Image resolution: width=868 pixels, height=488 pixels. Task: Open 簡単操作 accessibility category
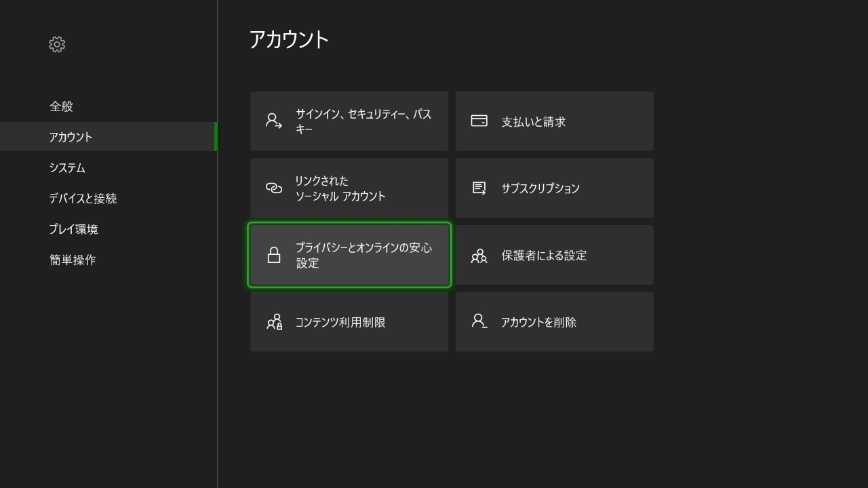click(x=73, y=260)
